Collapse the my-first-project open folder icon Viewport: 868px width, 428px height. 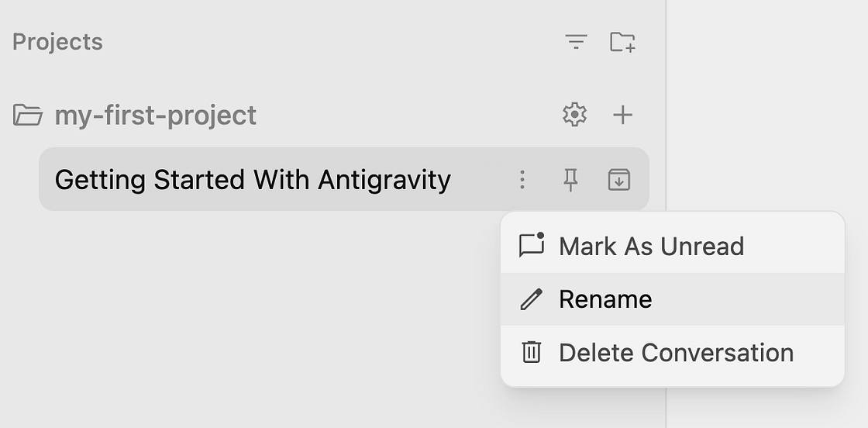coord(28,116)
